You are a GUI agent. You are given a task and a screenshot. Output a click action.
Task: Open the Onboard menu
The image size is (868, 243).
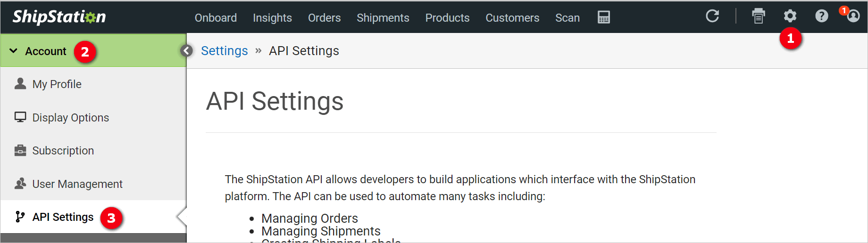pos(216,18)
